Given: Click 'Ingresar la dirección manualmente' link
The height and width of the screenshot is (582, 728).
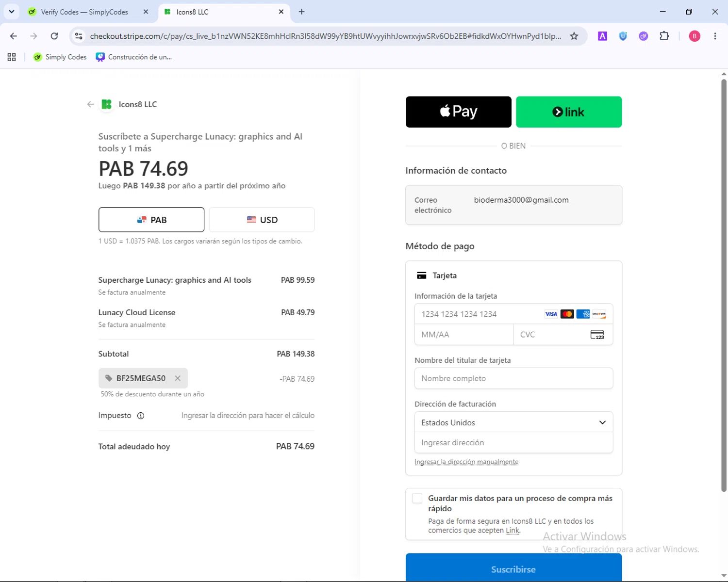Looking at the screenshot, I should point(466,462).
